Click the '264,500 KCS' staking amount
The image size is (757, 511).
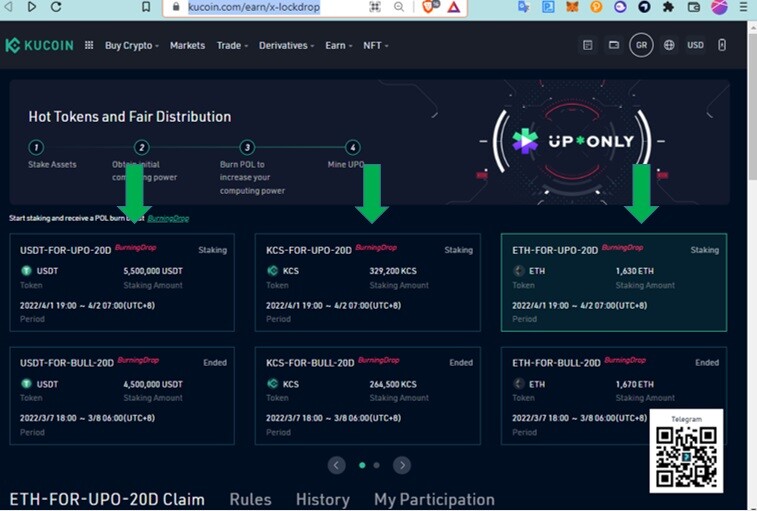393,384
